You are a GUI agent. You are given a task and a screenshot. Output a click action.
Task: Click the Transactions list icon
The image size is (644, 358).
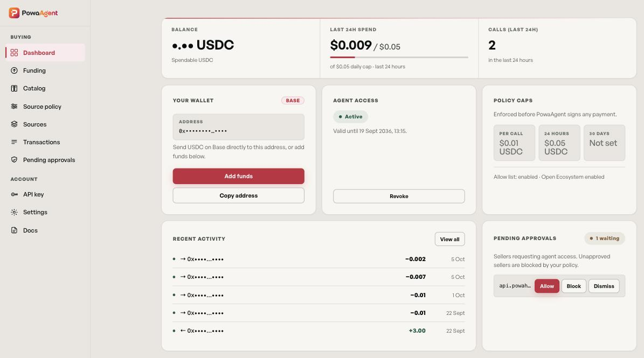pos(14,142)
